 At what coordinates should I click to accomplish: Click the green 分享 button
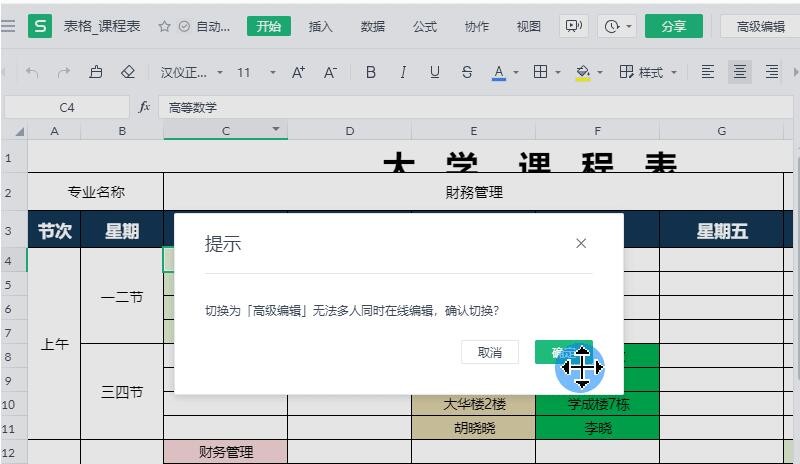pyautogui.click(x=673, y=27)
